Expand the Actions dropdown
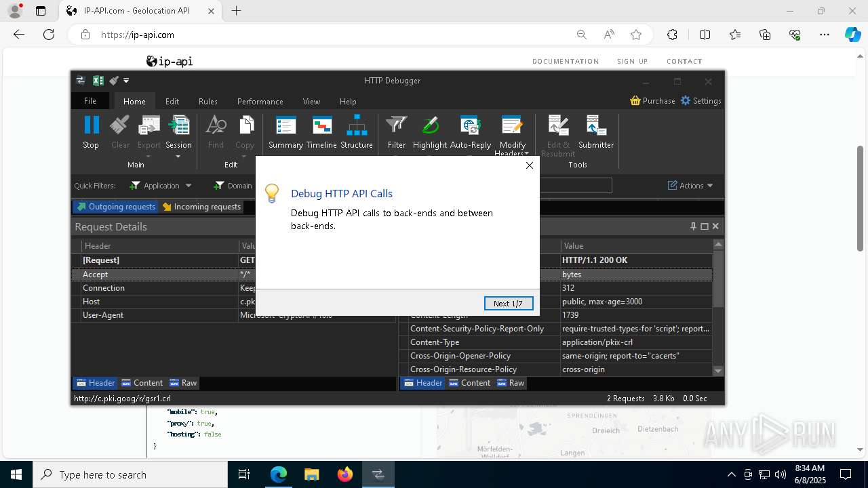Screen dimensions: 868x488 pos(710,186)
